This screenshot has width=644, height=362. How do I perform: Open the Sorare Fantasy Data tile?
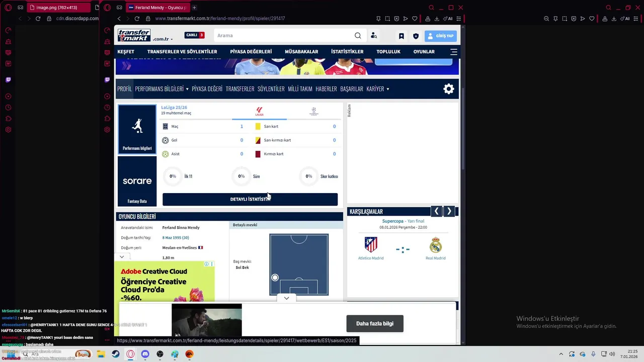click(137, 182)
